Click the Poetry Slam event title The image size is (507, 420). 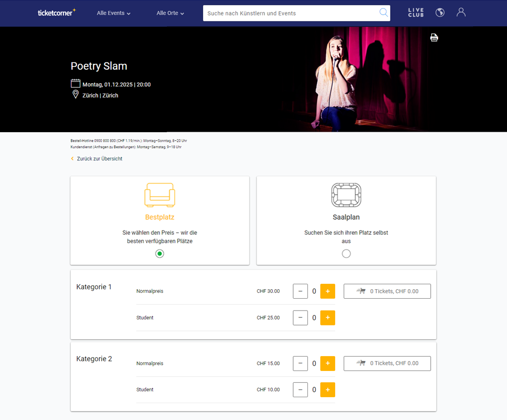(99, 66)
